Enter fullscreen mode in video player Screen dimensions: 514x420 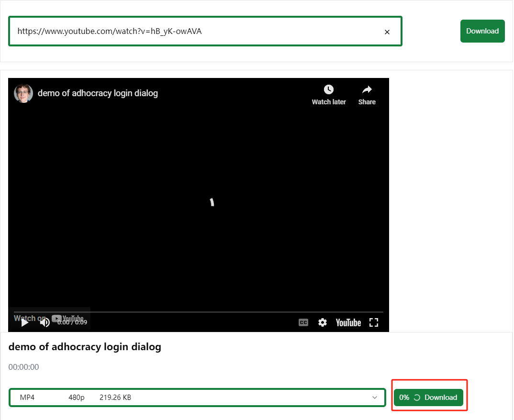coord(374,322)
